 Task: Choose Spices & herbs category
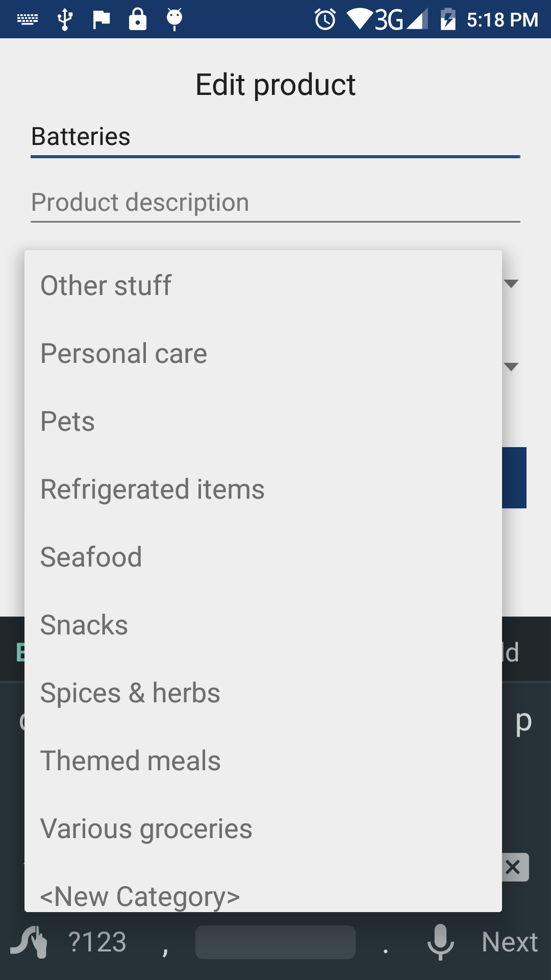tap(130, 693)
